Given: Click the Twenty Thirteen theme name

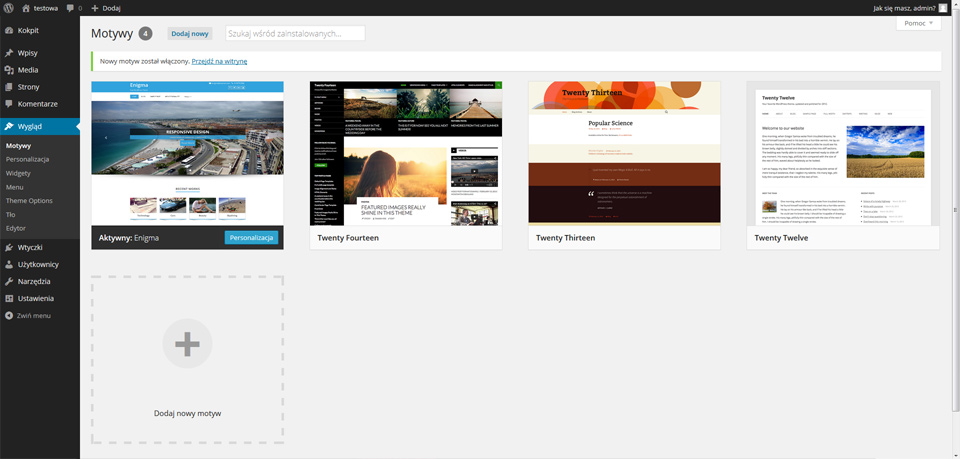Looking at the screenshot, I should click(566, 238).
